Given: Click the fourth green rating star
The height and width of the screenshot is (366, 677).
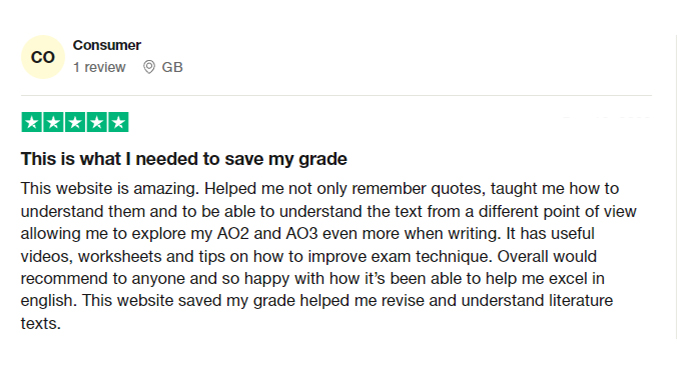Looking at the screenshot, I should (97, 122).
